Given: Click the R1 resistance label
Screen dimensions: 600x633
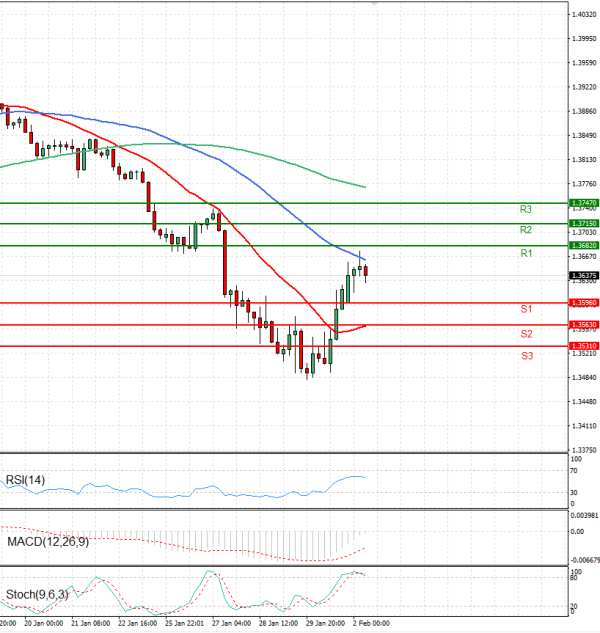Looking at the screenshot, I should point(525,255).
